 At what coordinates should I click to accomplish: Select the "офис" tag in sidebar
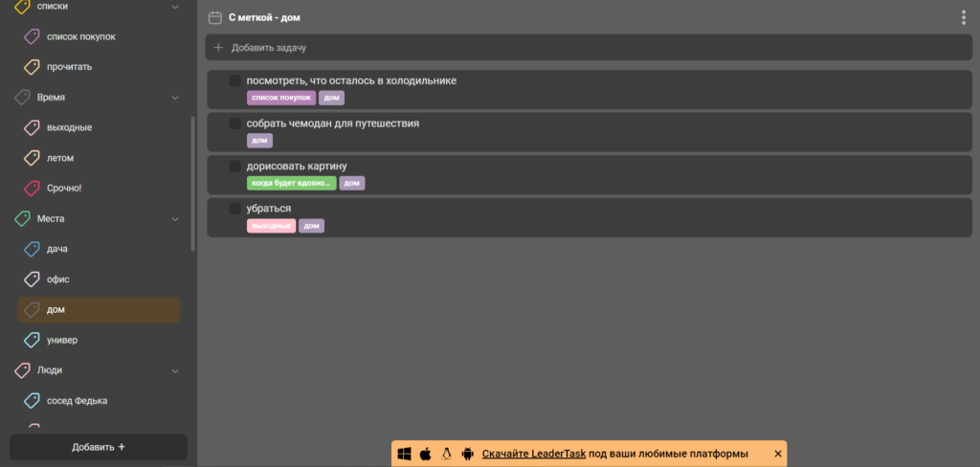point(57,279)
